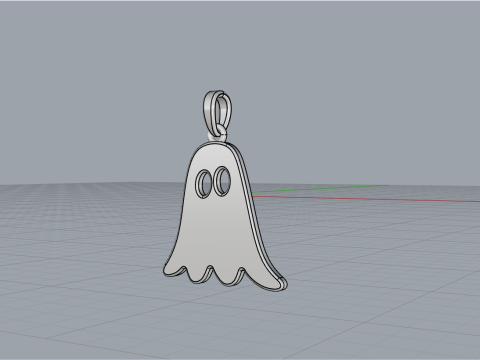This screenshot has width=480, height=360.
Task: Pick the ghost's left eye hole
Action: tap(203, 184)
